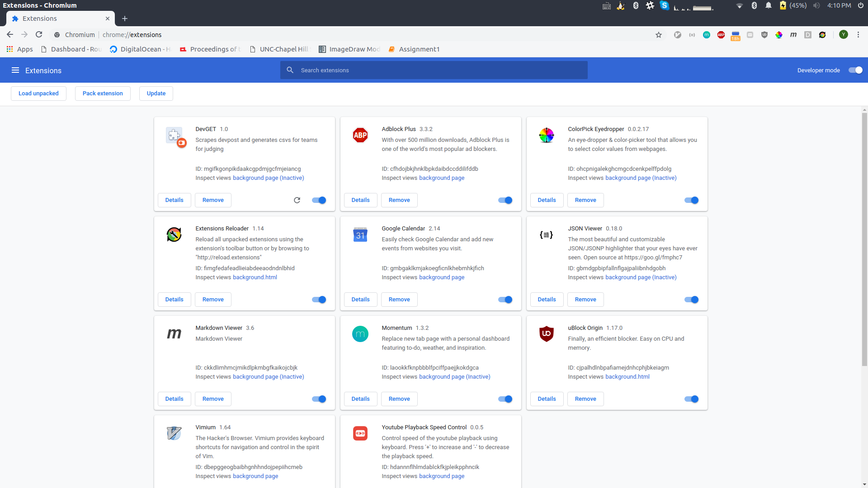Disable the Extensions Reloader extension
This screenshot has height=488, width=868.
pyautogui.click(x=319, y=300)
